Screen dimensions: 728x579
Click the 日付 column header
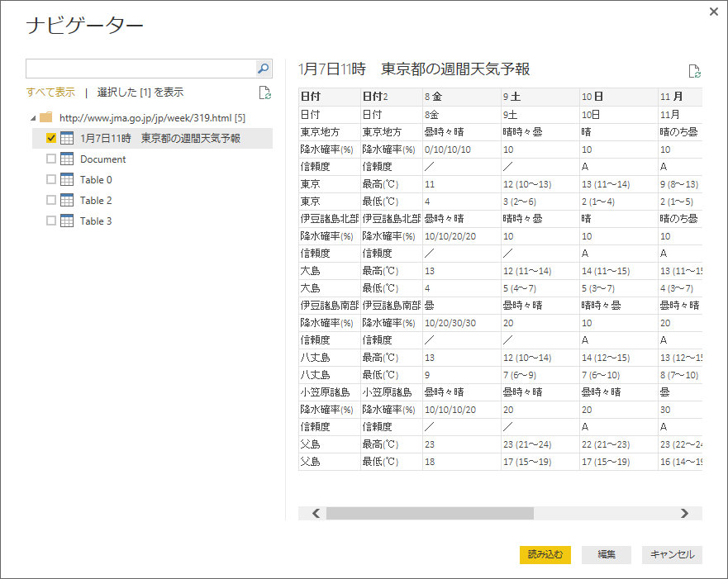(x=329, y=97)
